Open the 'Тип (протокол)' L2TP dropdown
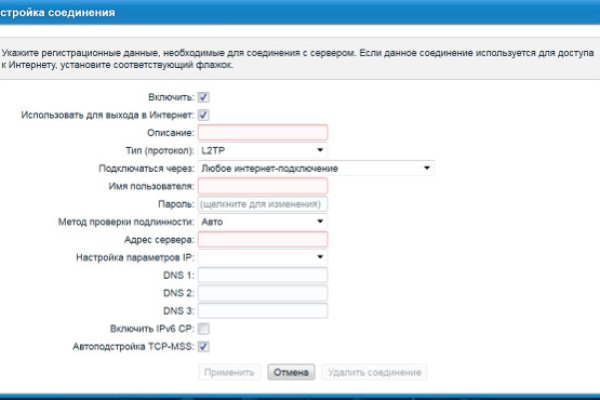 click(x=263, y=150)
